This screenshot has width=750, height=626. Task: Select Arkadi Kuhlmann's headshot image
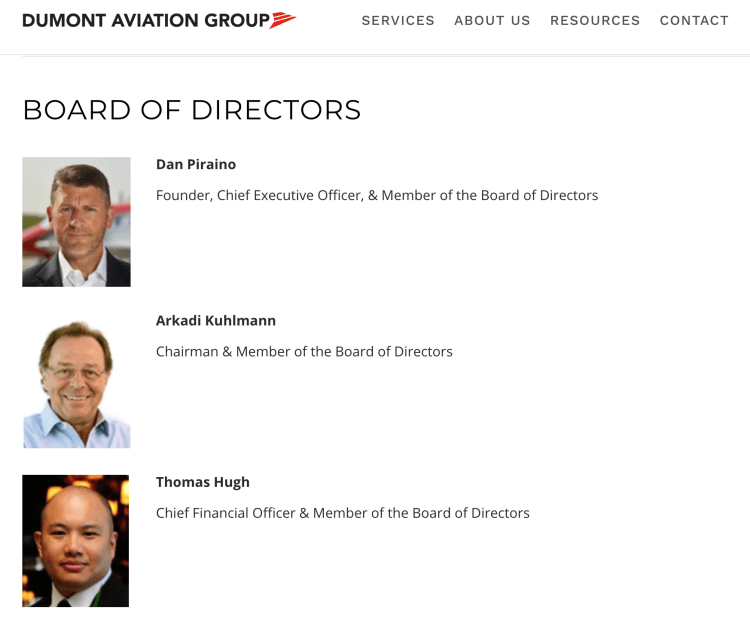click(x=76, y=381)
